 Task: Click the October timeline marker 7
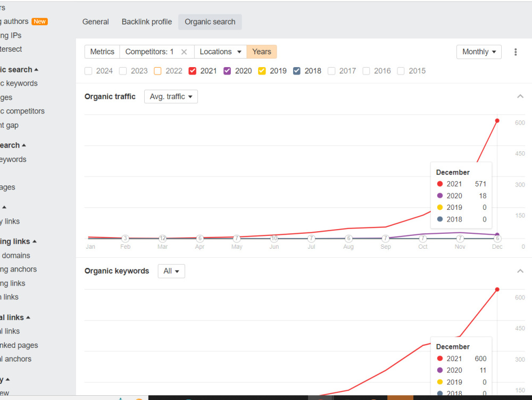[x=423, y=239]
